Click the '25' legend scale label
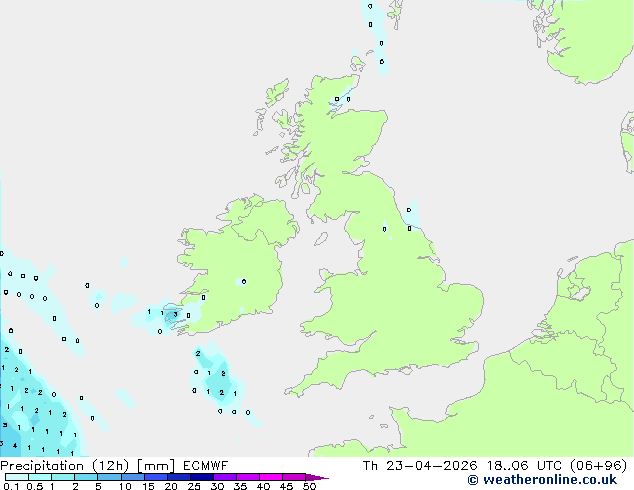The width and height of the screenshot is (634, 490). coord(194,486)
